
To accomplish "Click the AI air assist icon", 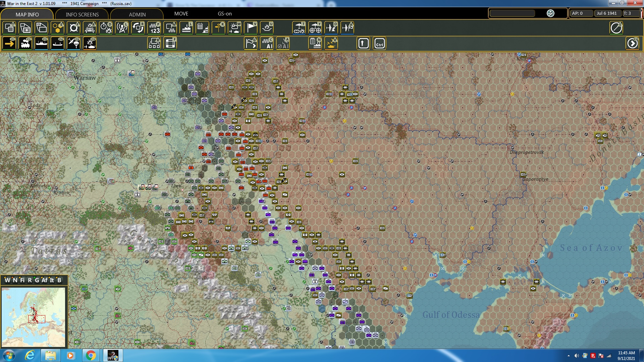I will [x=283, y=44].
